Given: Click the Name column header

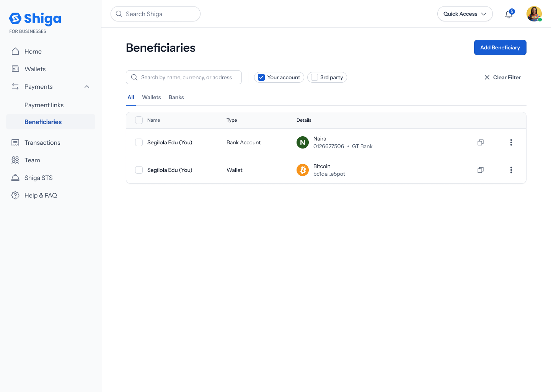Looking at the screenshot, I should [153, 120].
